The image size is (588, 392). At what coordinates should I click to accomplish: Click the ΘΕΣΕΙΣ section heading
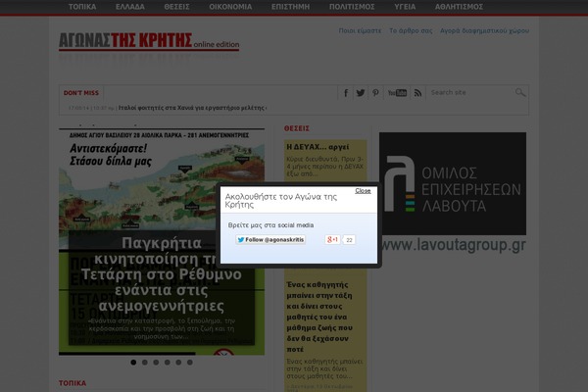coord(297,128)
